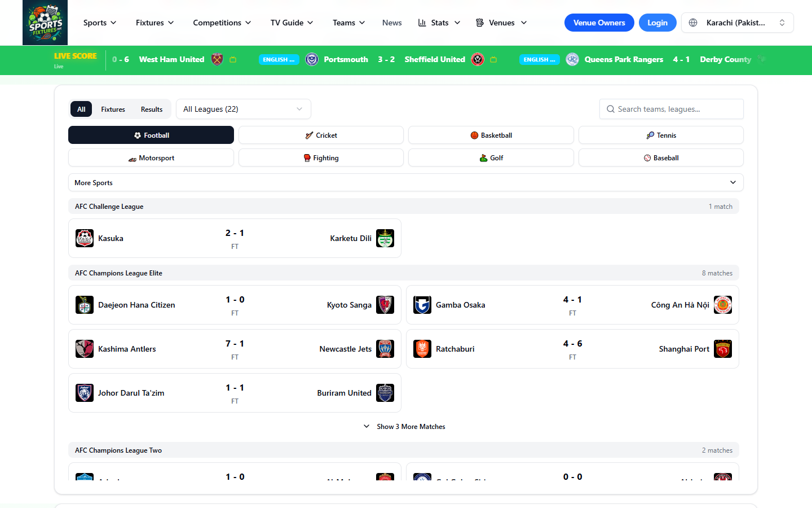
Task: Click the Buriram United team logo
Action: [x=385, y=393]
